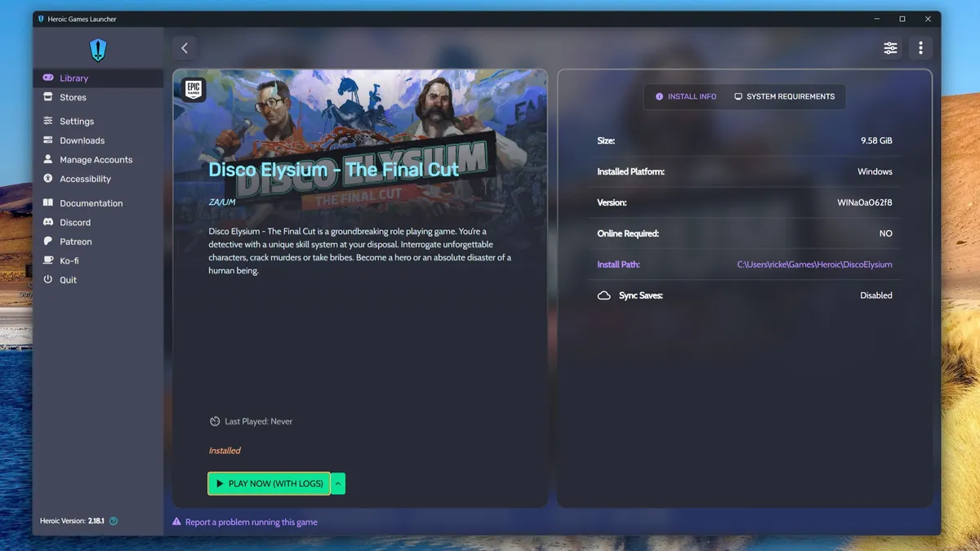980x551 pixels.
Task: Click the Accessibility figure icon
Action: point(47,179)
